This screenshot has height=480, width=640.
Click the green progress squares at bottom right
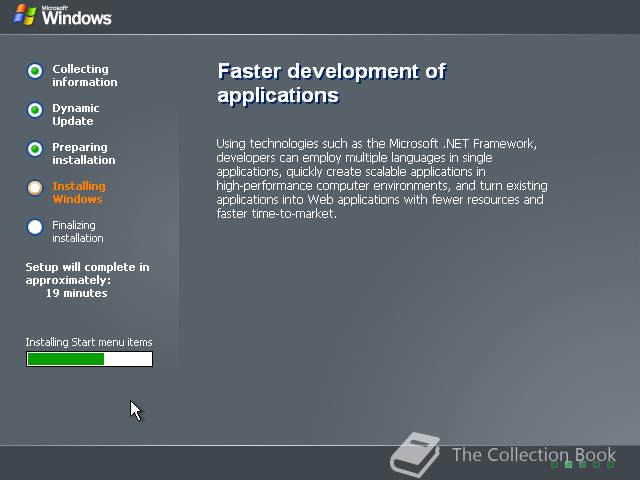pos(582,464)
